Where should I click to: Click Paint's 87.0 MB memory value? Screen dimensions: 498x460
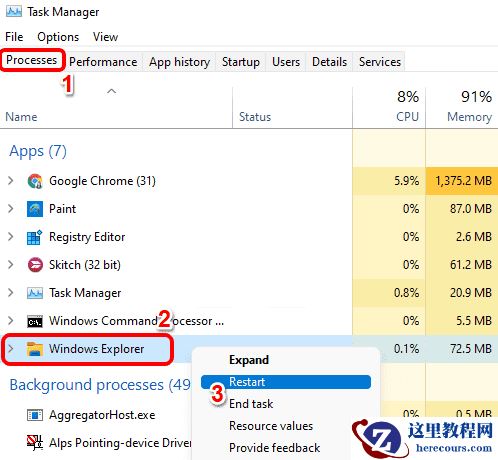(x=471, y=209)
